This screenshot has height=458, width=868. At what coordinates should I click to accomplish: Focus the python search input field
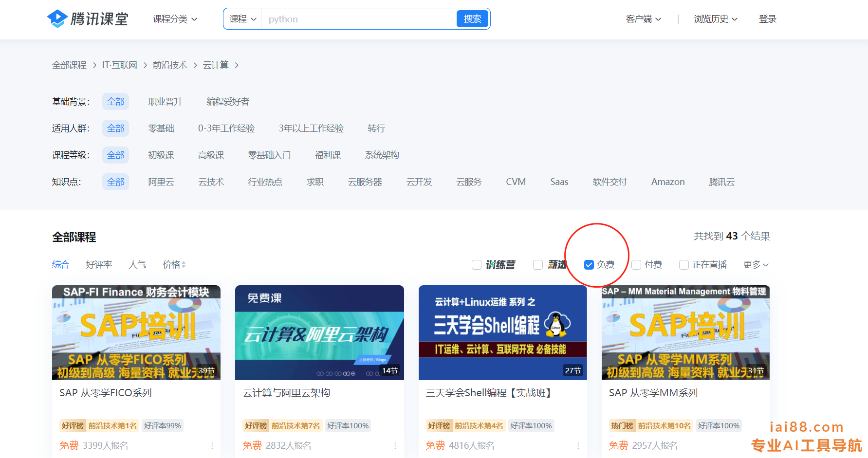click(x=359, y=19)
